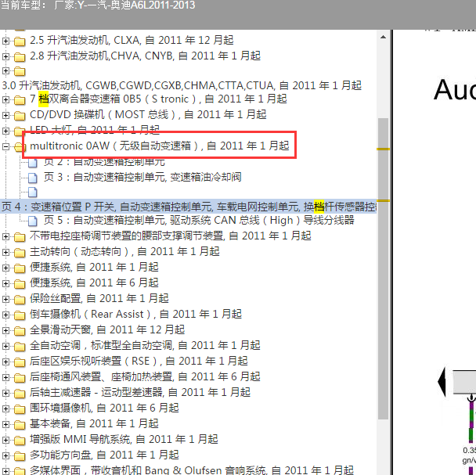
Task: Select 后轴主减速器 - 运动型差速器 entry
Action: [x=140, y=393]
